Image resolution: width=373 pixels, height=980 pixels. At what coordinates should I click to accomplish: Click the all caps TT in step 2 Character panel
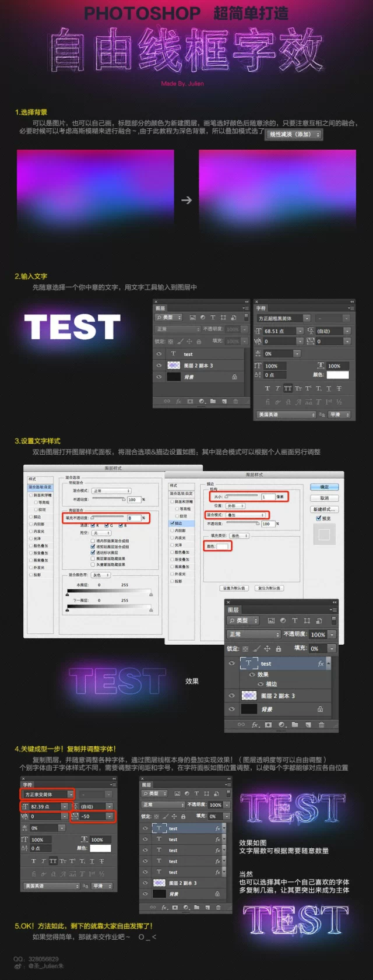[x=288, y=388]
